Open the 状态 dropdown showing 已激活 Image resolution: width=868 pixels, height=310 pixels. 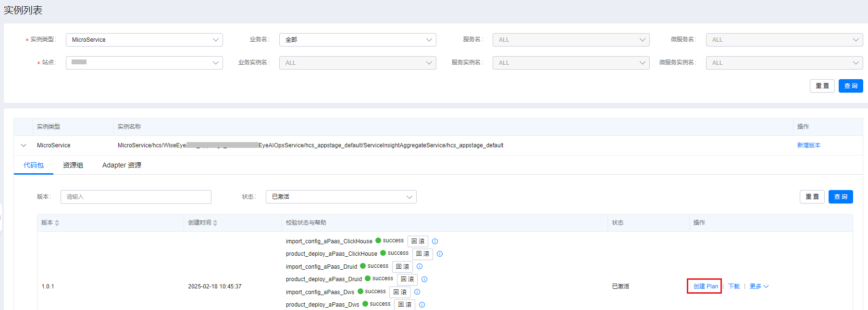(341, 197)
